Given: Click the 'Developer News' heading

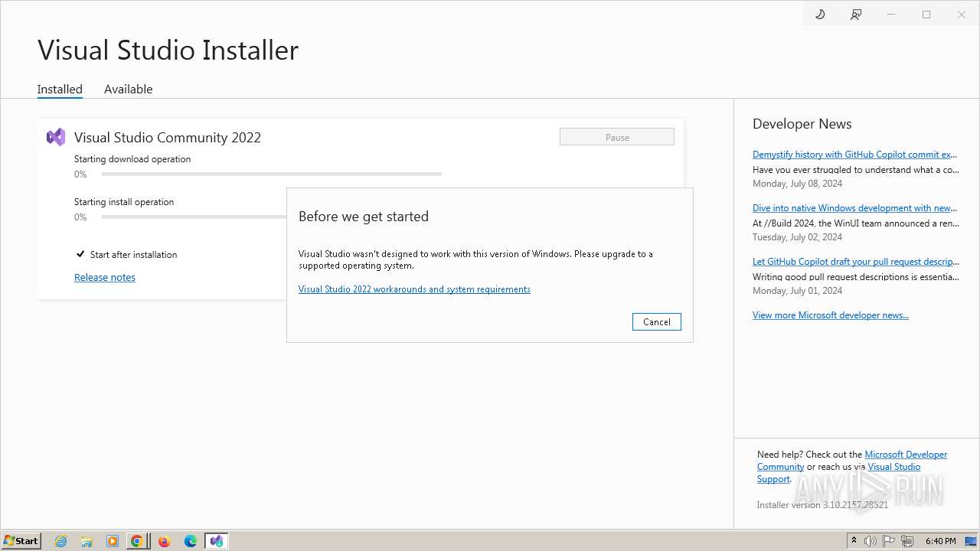Looking at the screenshot, I should (802, 124).
